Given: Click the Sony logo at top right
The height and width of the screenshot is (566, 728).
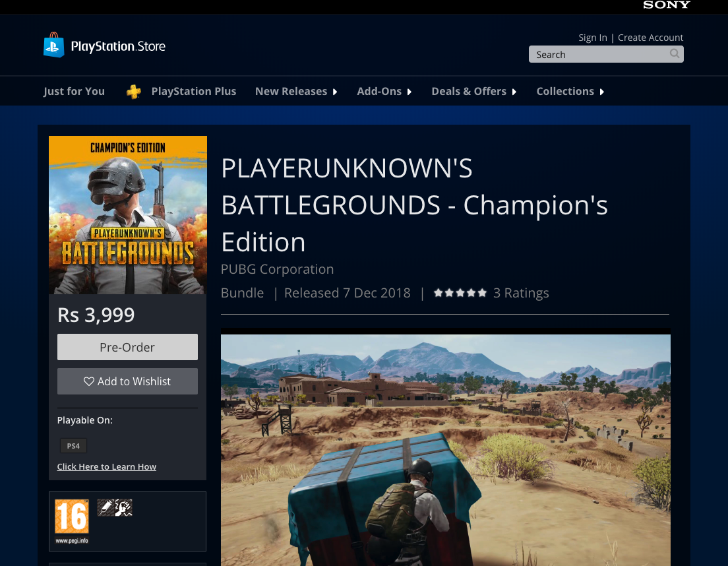Looking at the screenshot, I should tap(666, 5).
